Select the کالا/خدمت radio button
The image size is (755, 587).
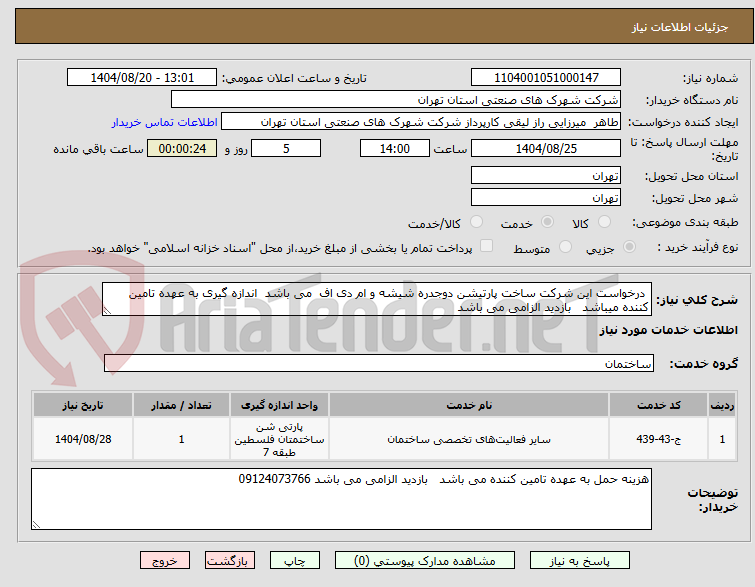click(x=476, y=222)
